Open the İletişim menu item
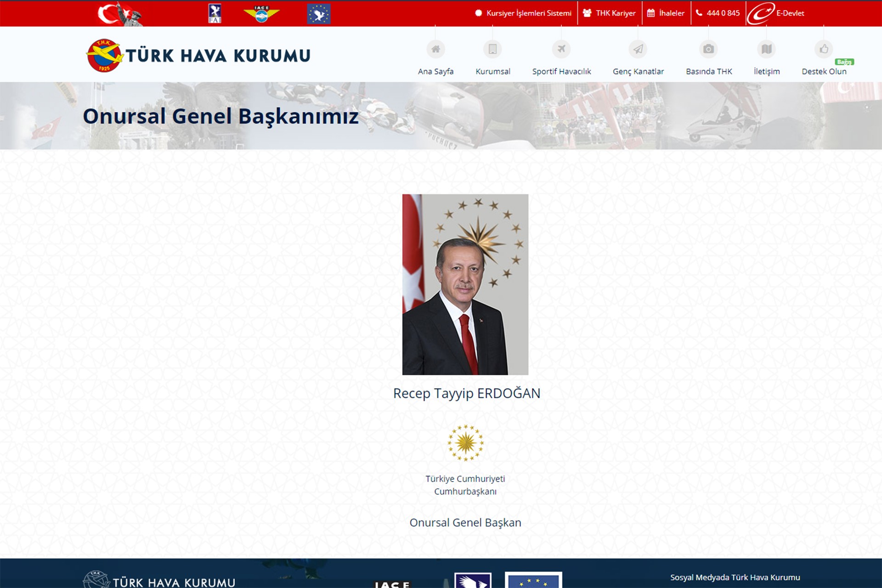 (x=767, y=72)
